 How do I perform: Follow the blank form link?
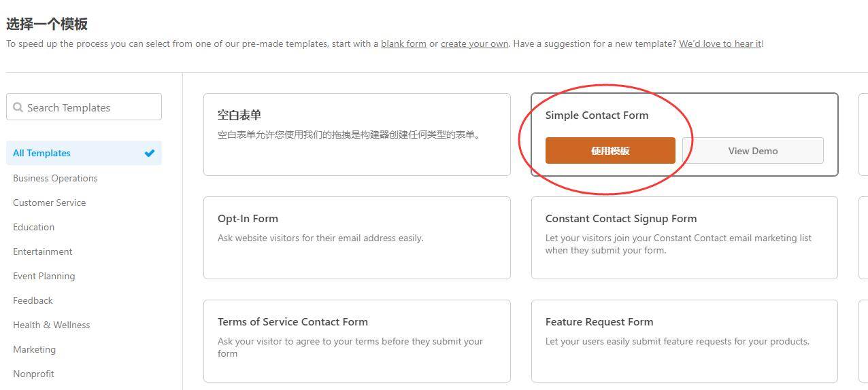click(403, 43)
